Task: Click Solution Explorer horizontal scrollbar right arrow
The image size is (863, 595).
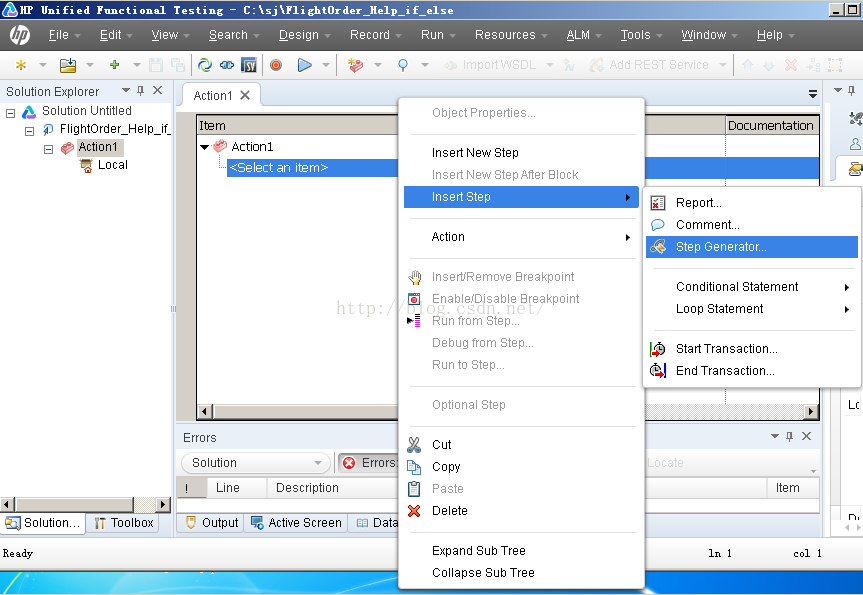Action: (162, 504)
